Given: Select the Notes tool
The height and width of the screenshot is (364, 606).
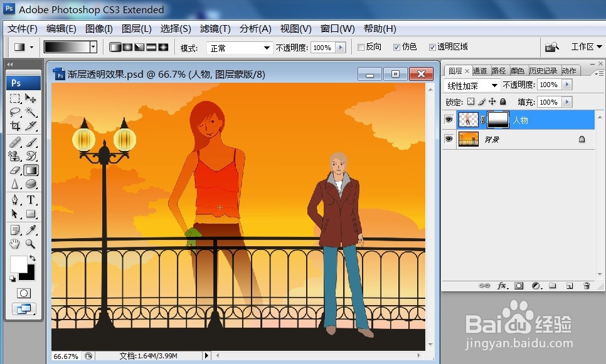Looking at the screenshot, I should (x=15, y=230).
